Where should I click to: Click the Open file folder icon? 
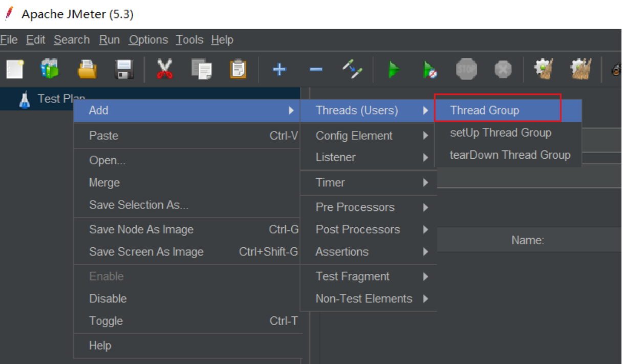pos(87,69)
